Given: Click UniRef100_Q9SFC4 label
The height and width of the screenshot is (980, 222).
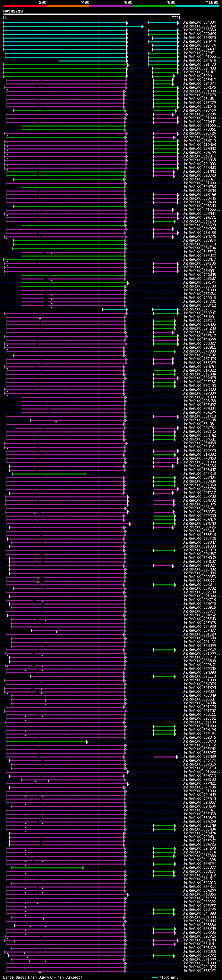Looking at the screenshot, I should click(199, 45).
